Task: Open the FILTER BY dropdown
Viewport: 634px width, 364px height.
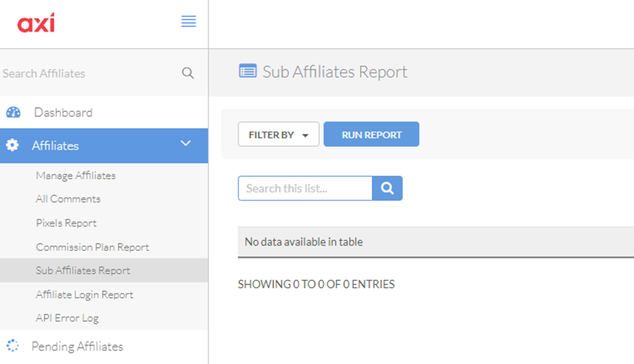Action: pos(278,134)
